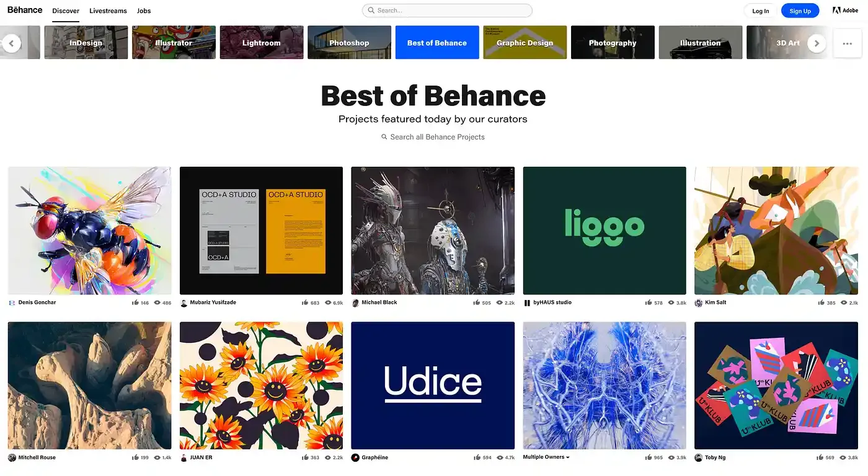Viewport: 868px width, 476px height.
Task: Click Denis Gonchar's avatar icon
Action: coord(12,303)
